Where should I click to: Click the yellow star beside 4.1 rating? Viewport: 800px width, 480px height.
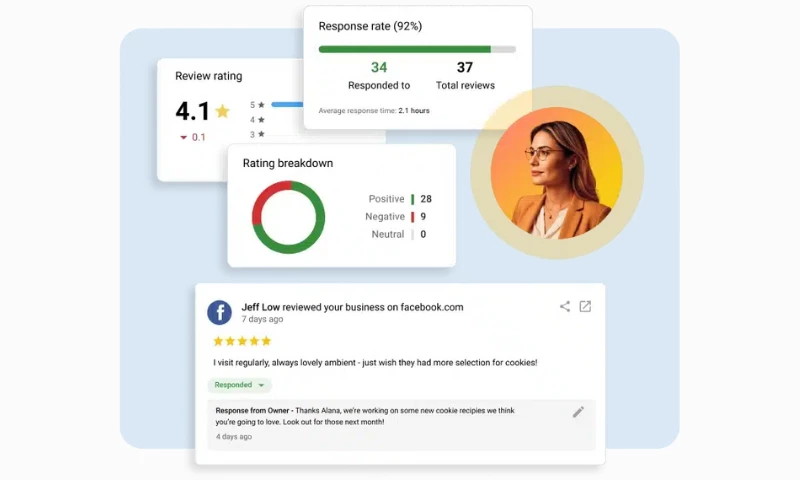222,111
